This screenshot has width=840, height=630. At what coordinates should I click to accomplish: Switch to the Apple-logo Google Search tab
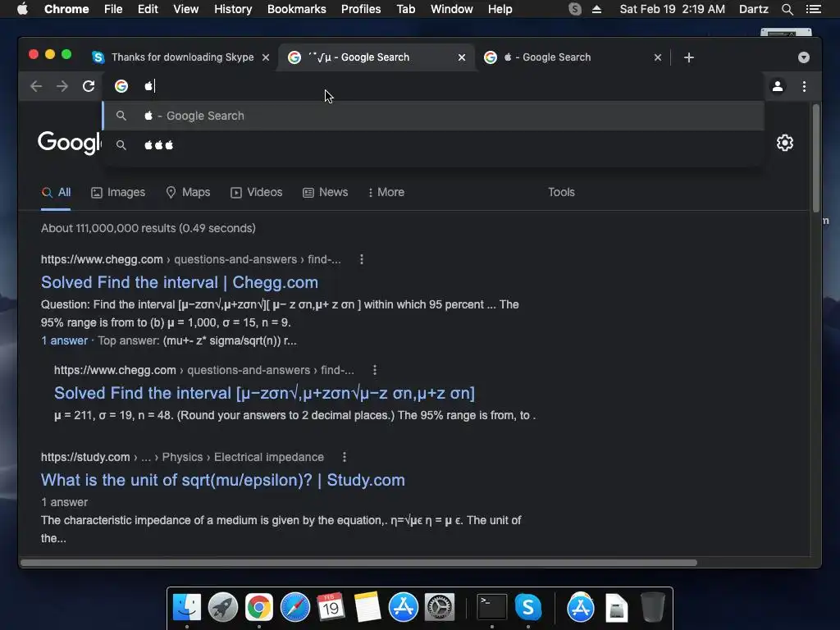point(568,57)
